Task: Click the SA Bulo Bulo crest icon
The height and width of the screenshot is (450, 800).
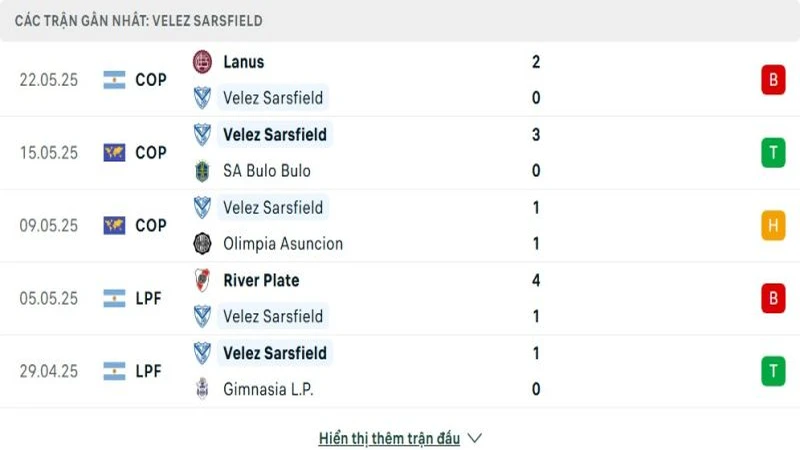Action: tap(202, 171)
